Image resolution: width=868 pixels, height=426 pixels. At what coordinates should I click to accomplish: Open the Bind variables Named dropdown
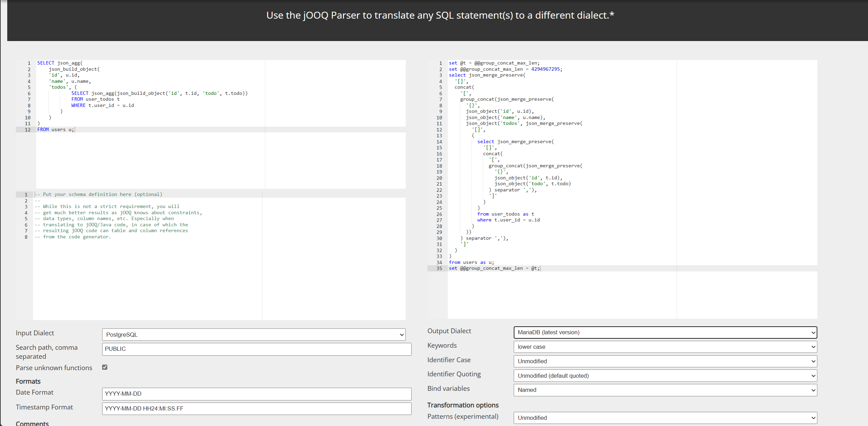665,390
